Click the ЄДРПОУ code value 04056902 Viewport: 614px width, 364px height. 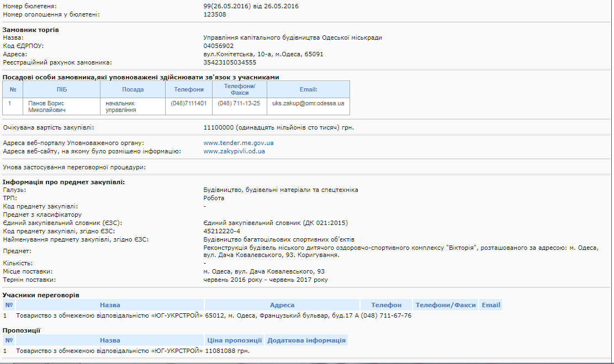coord(219,46)
